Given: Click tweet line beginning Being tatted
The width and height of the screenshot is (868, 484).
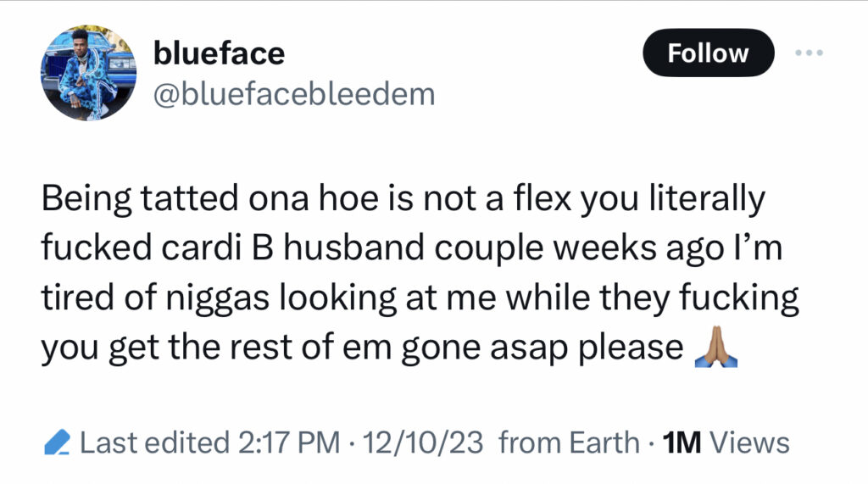Looking at the screenshot, I should pos(403,199).
